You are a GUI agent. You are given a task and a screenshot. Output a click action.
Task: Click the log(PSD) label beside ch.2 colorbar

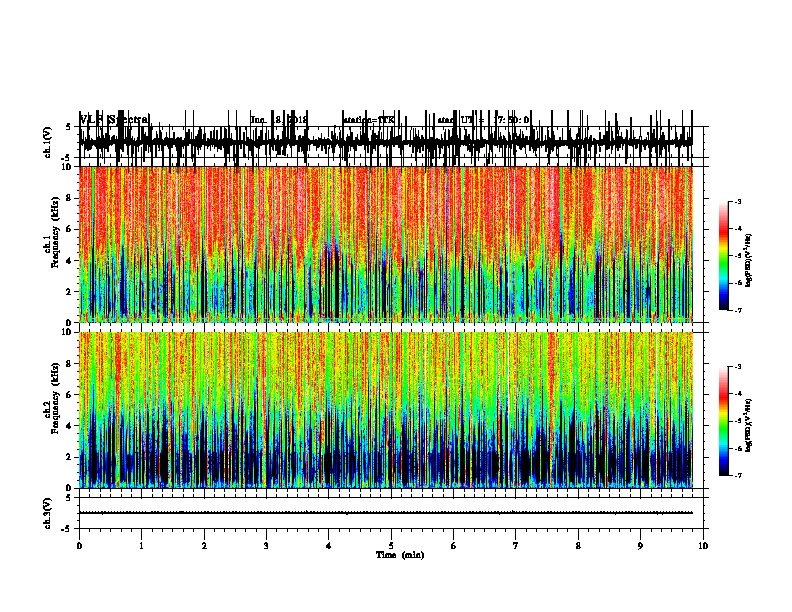tap(749, 425)
